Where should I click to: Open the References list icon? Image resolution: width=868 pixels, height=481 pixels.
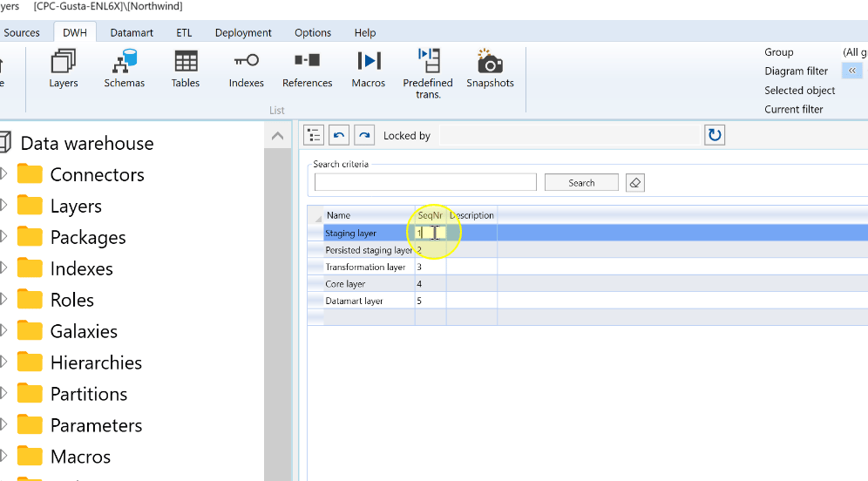[308, 69]
